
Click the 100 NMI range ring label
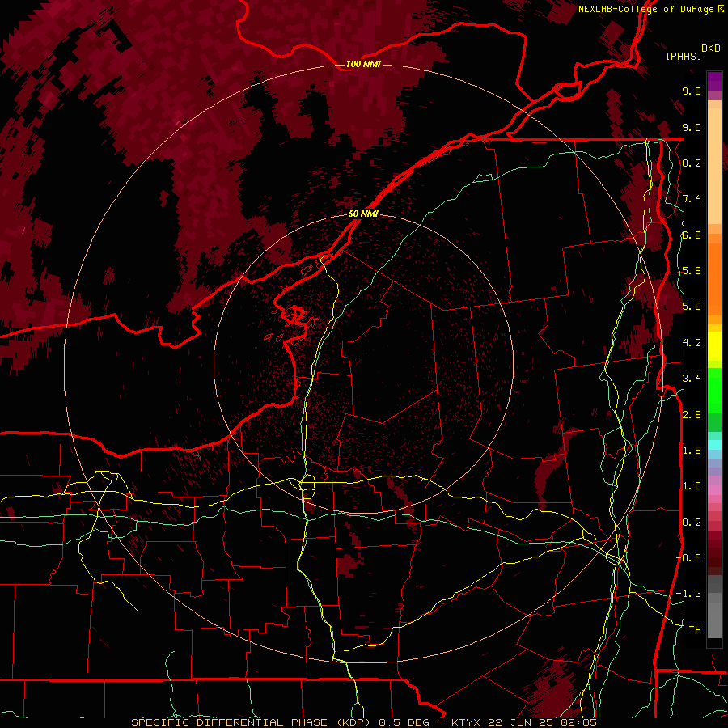363,64
